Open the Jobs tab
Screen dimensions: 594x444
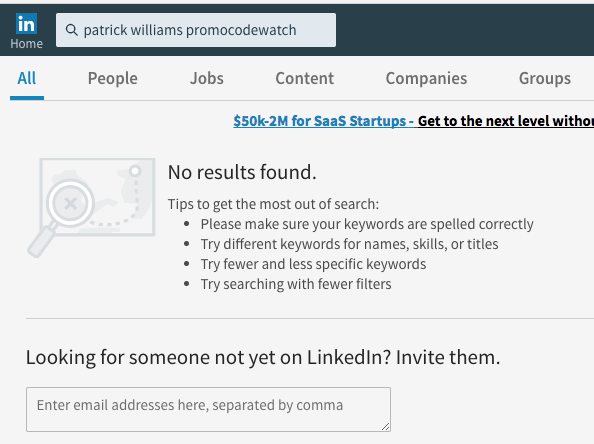pyautogui.click(x=207, y=78)
